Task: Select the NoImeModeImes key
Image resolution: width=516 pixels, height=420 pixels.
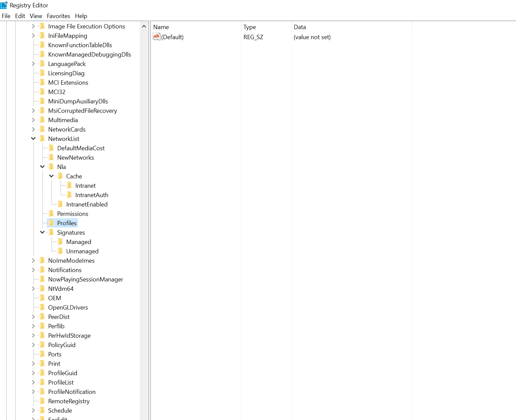Action: [71, 260]
